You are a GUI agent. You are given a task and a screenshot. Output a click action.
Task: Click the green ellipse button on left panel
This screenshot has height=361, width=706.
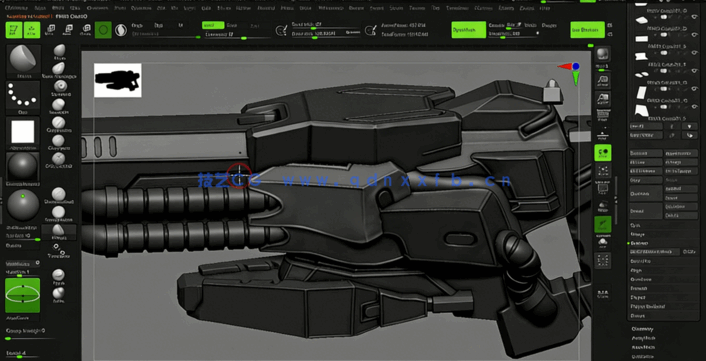point(23,295)
